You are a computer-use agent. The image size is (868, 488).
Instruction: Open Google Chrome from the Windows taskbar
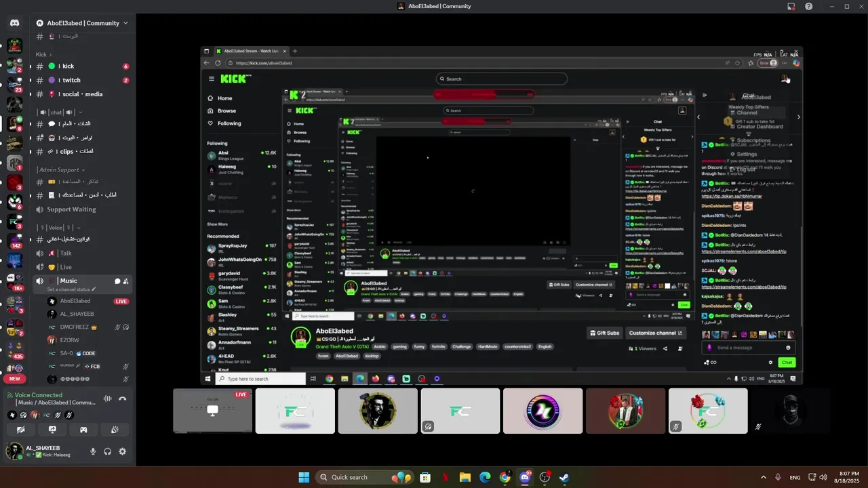(505, 477)
